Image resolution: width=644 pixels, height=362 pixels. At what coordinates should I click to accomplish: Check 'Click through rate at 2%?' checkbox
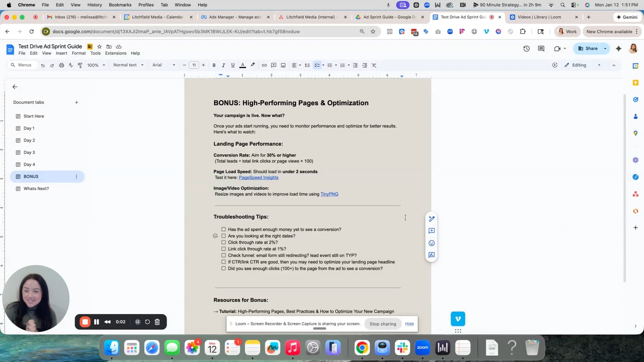click(223, 242)
